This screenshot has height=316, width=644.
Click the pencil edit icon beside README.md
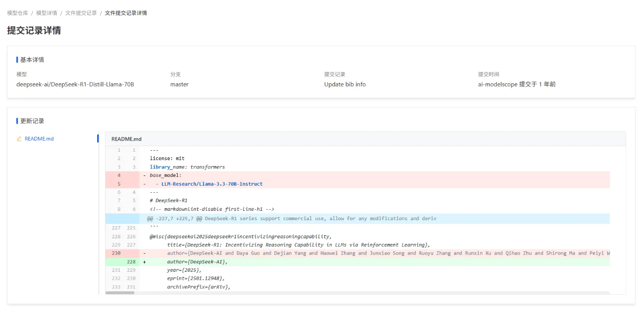19,139
